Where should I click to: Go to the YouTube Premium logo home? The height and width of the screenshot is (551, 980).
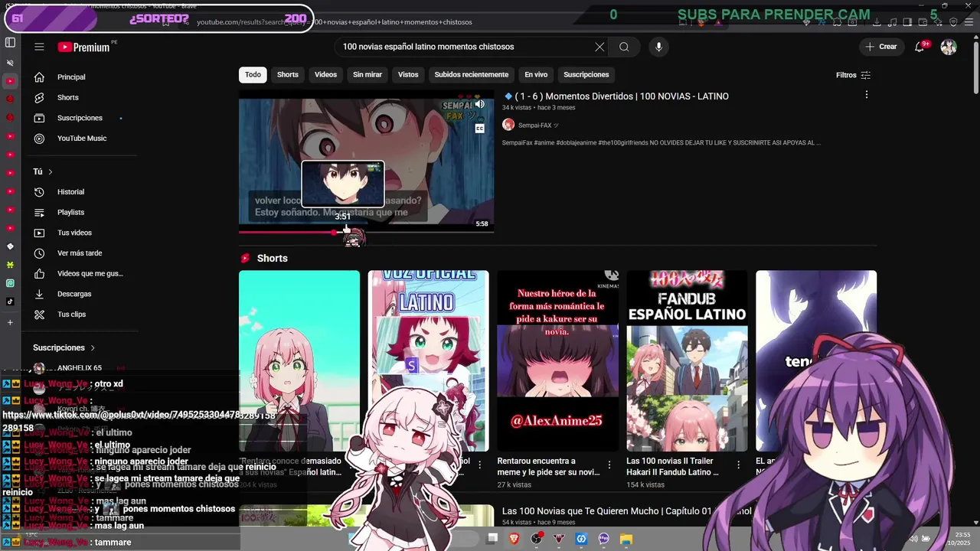pos(84,47)
